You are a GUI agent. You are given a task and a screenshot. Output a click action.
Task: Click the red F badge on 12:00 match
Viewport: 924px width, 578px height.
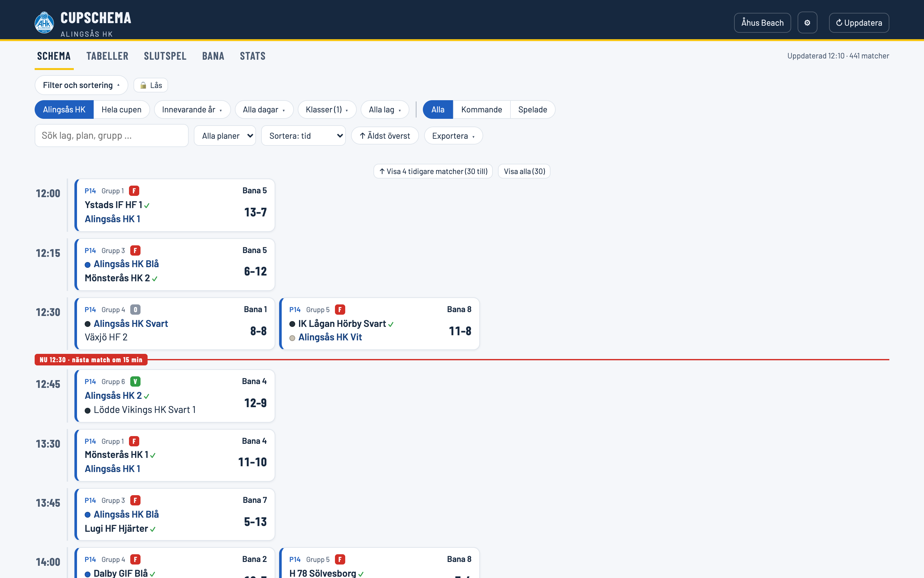[134, 191]
